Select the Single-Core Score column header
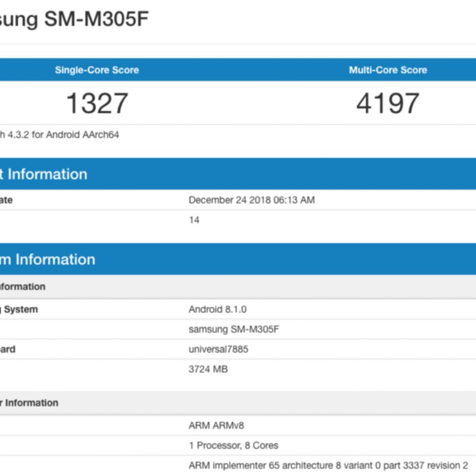This screenshot has width=476, height=476. 97,70
